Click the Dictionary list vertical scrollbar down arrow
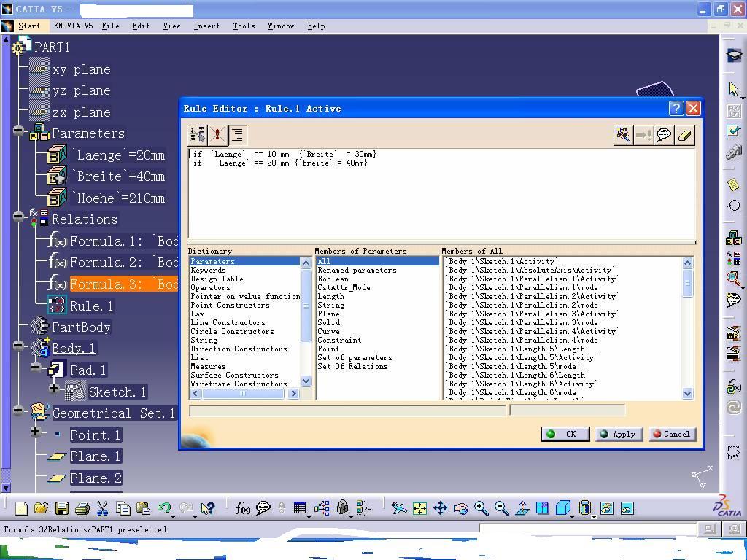The height and width of the screenshot is (560, 747). (x=306, y=381)
